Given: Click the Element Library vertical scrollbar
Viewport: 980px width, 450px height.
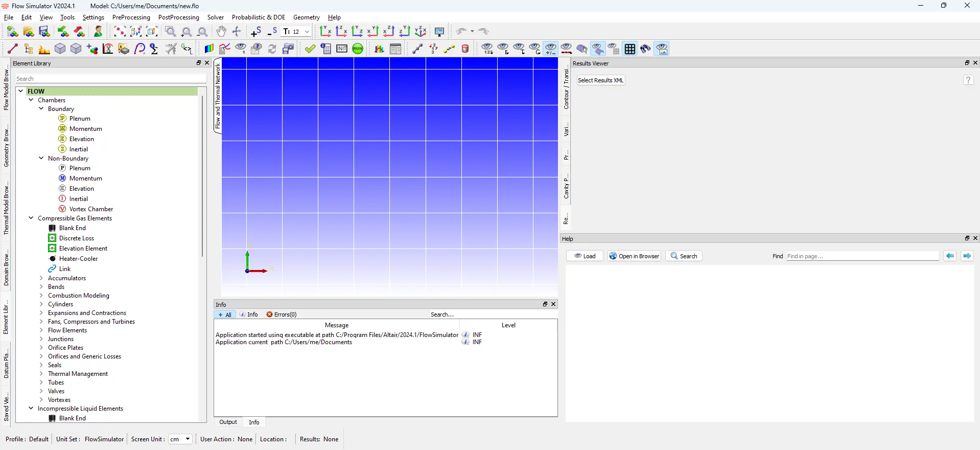Looking at the screenshot, I should coord(202,176).
